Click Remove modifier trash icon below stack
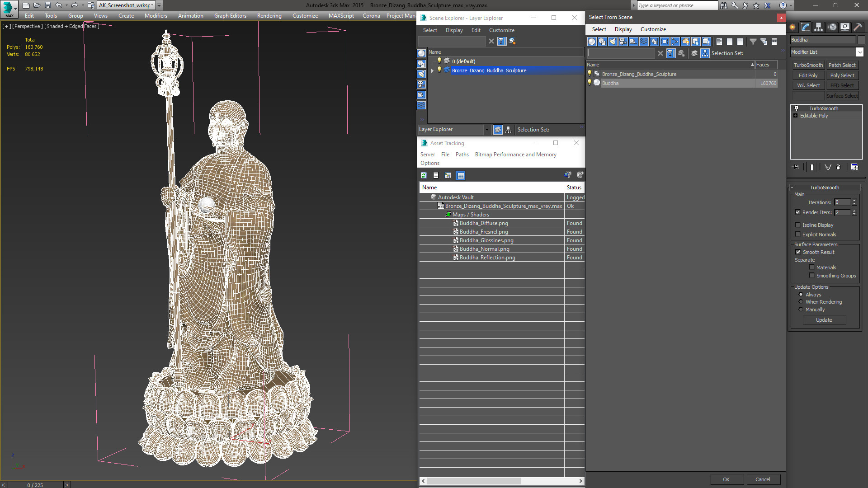This screenshot has width=868, height=488. pos(839,167)
